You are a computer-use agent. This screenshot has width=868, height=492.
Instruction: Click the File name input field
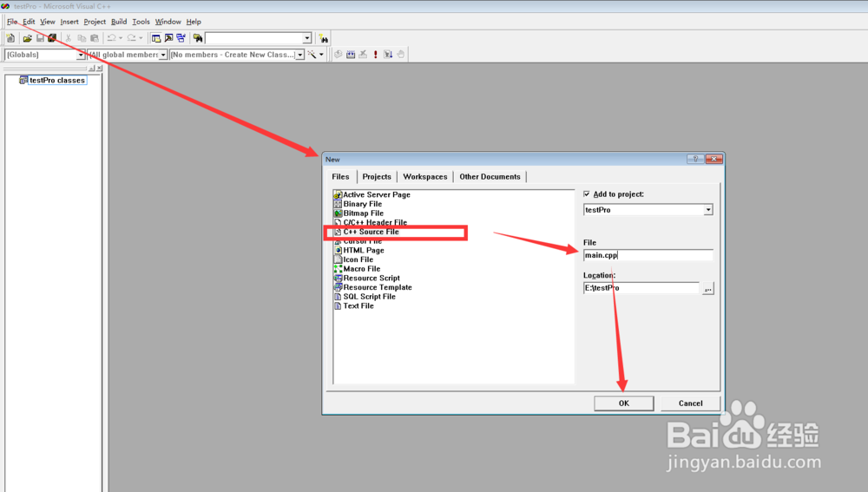click(648, 255)
